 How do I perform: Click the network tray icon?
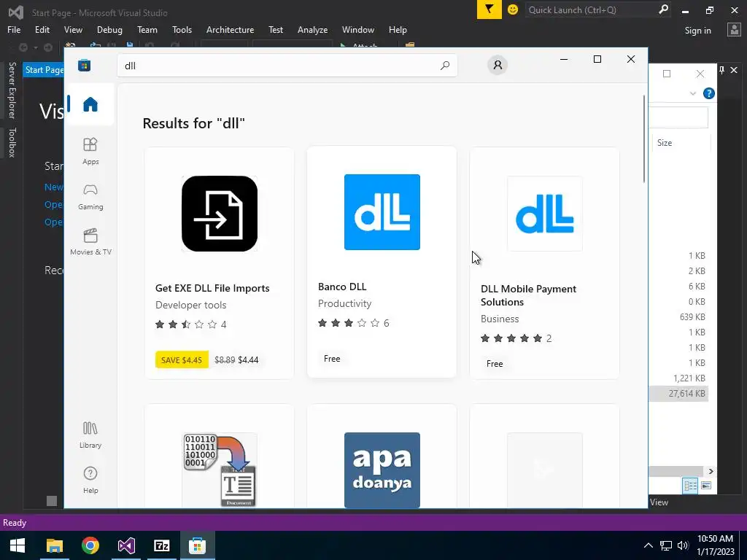pyautogui.click(x=665, y=545)
